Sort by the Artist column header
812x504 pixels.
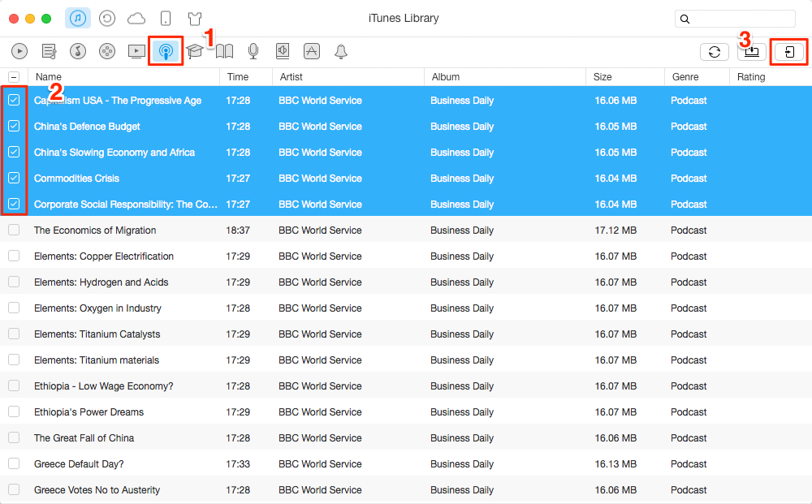(348, 76)
